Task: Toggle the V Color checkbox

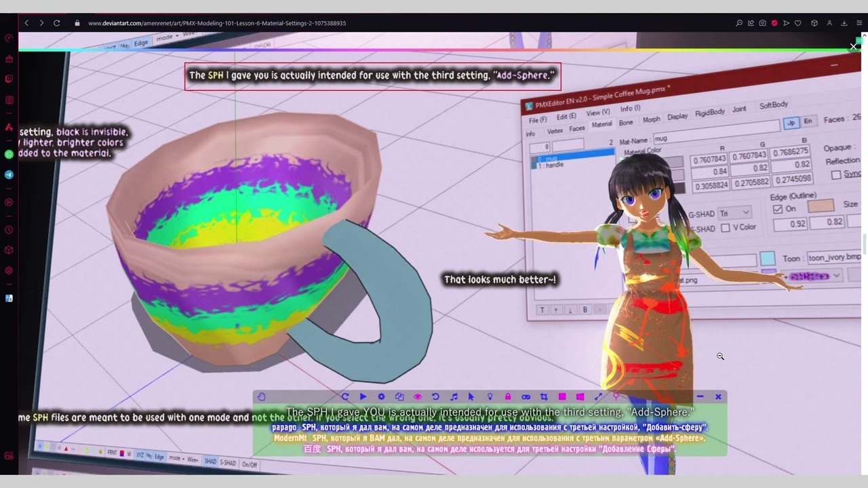Action: click(x=725, y=228)
